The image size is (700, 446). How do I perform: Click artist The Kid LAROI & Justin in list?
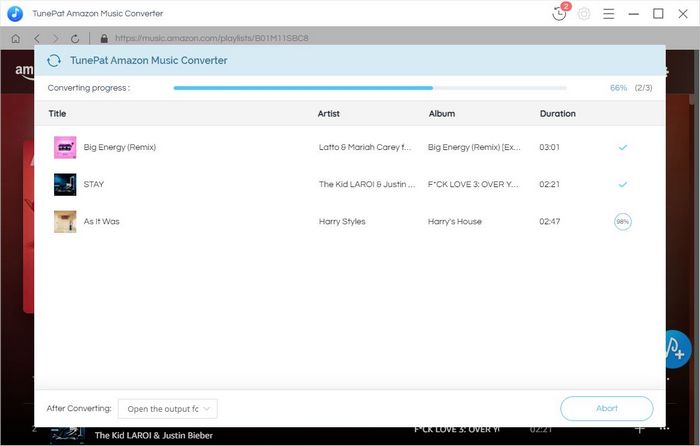[367, 184]
